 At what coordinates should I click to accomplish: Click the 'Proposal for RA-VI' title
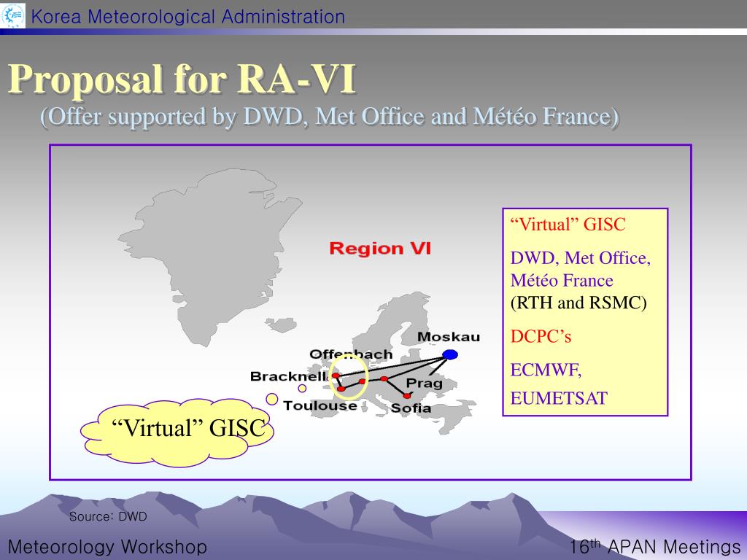182,79
